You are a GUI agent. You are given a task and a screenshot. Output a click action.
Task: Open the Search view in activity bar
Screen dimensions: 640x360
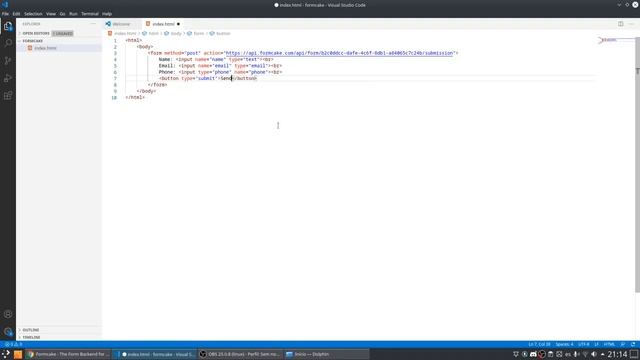[x=8, y=43]
